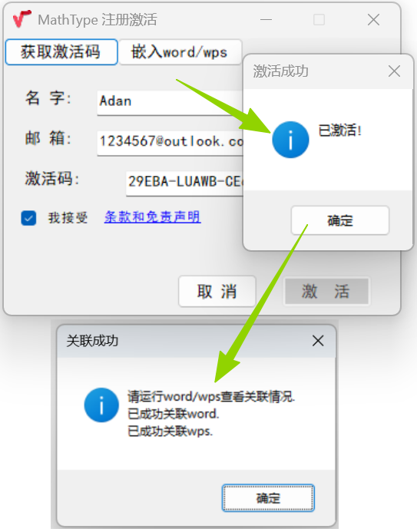This screenshot has width=417, height=532.
Task: Click the 我接受 label text
Action: 68,217
